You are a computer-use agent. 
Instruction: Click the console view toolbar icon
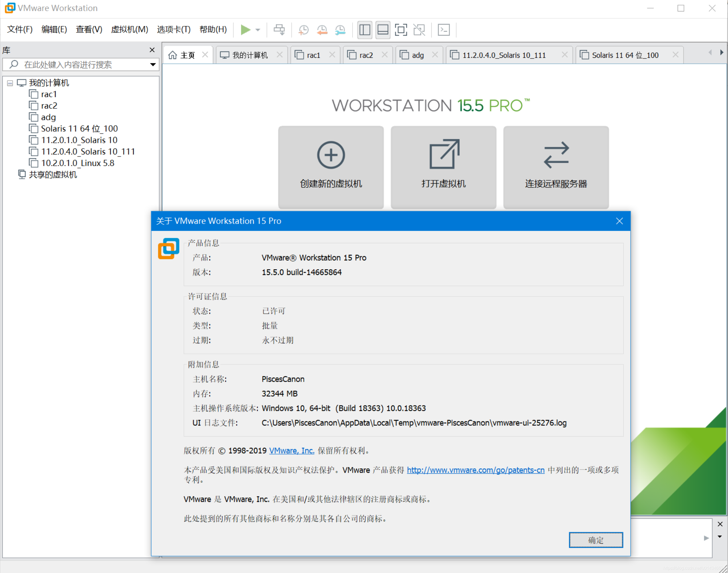pyautogui.click(x=444, y=29)
